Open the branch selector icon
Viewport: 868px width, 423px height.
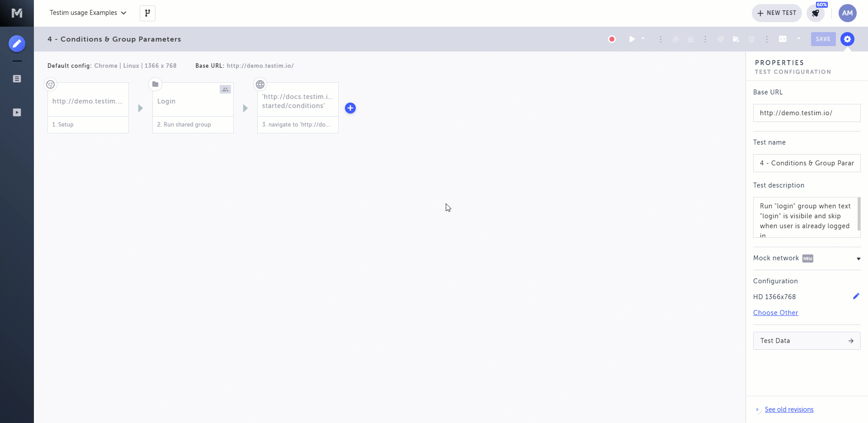click(x=147, y=13)
